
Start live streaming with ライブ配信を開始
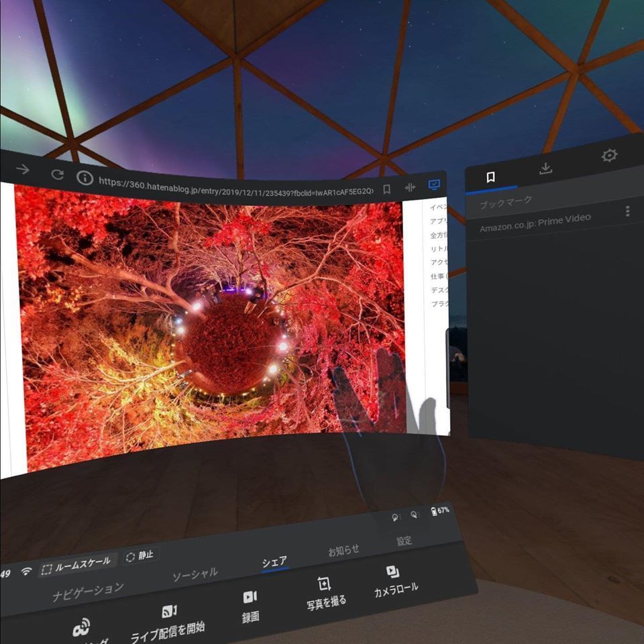tap(168, 623)
